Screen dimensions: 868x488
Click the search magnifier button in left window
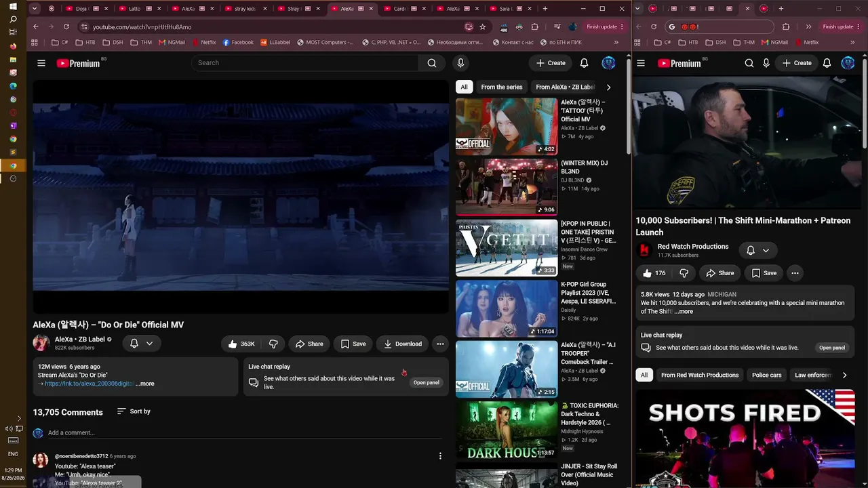click(x=432, y=63)
